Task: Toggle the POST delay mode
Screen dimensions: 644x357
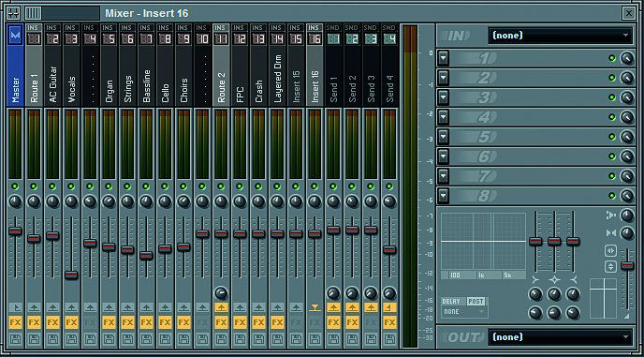Action: click(476, 302)
